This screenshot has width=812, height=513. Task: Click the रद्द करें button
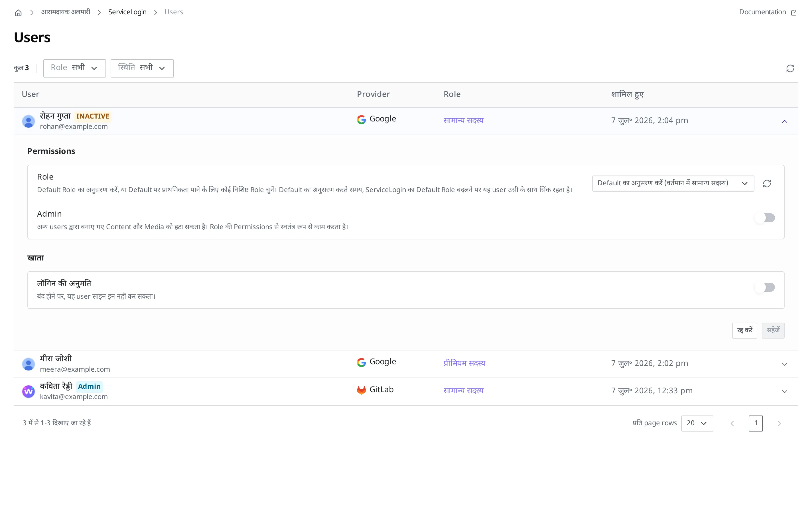coord(744,330)
